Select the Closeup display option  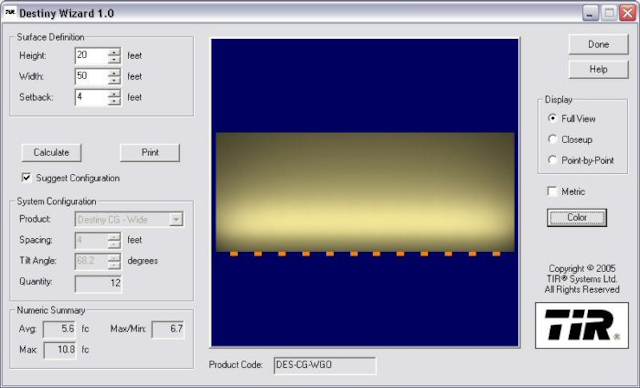552,139
